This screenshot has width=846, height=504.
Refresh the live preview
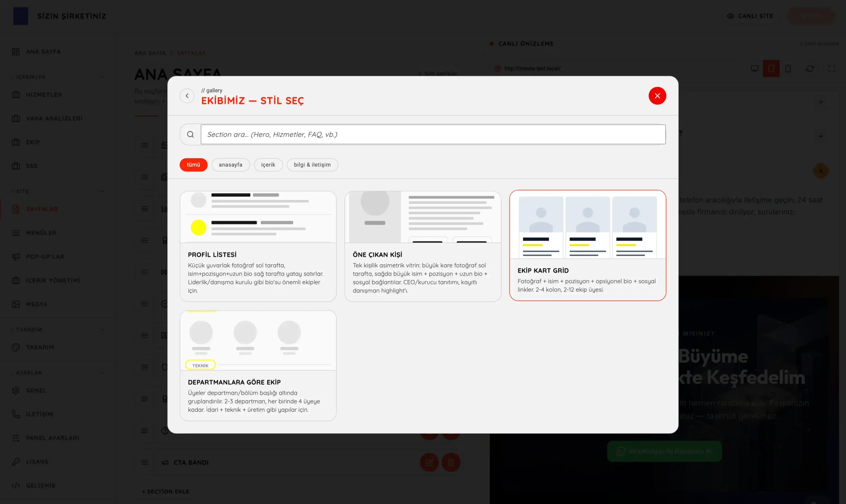click(x=810, y=69)
